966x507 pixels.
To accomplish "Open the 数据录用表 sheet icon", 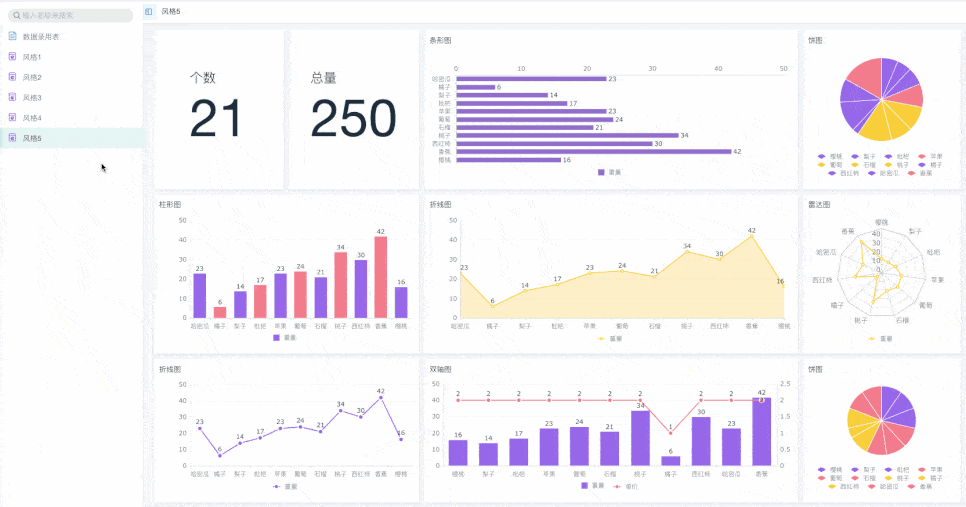I will click(12, 36).
